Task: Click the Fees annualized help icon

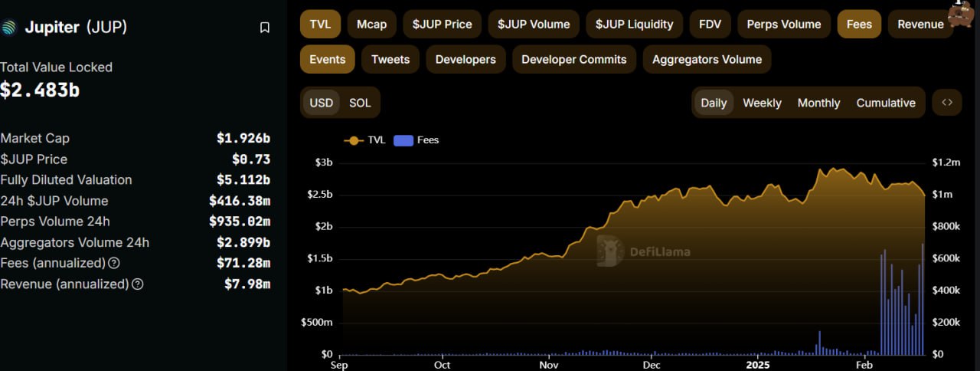Action: pyautogui.click(x=114, y=263)
